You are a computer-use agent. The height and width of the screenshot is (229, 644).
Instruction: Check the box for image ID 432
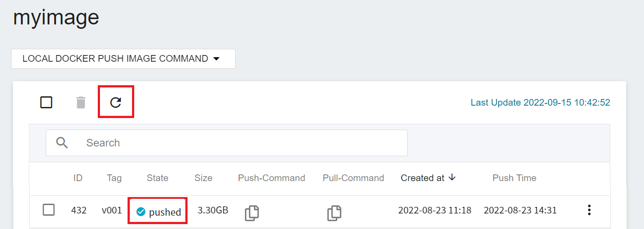point(48,209)
